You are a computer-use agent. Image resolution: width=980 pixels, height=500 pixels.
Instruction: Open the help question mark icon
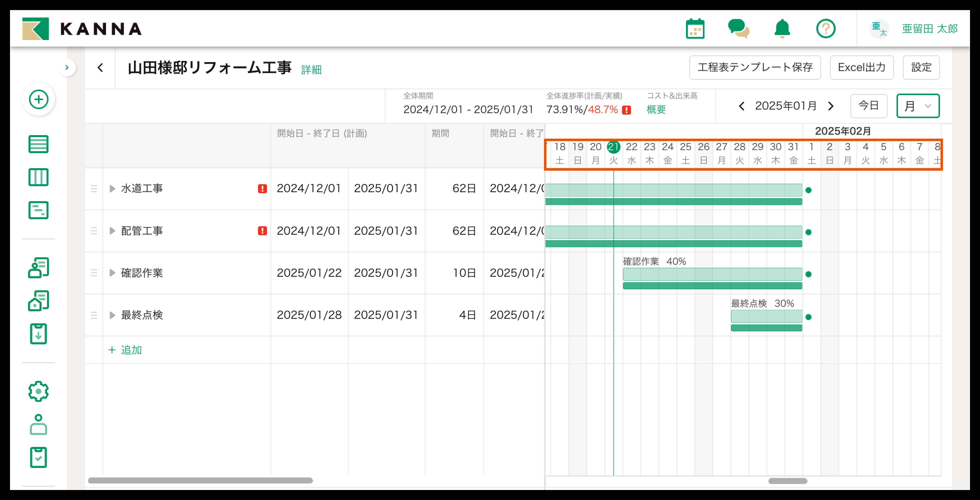pos(825,29)
